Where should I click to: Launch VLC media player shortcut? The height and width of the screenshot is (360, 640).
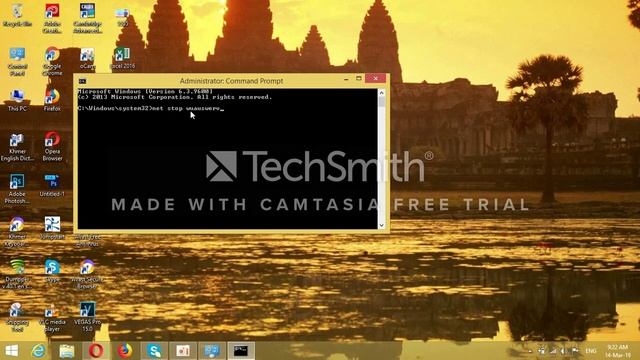[x=52, y=318]
